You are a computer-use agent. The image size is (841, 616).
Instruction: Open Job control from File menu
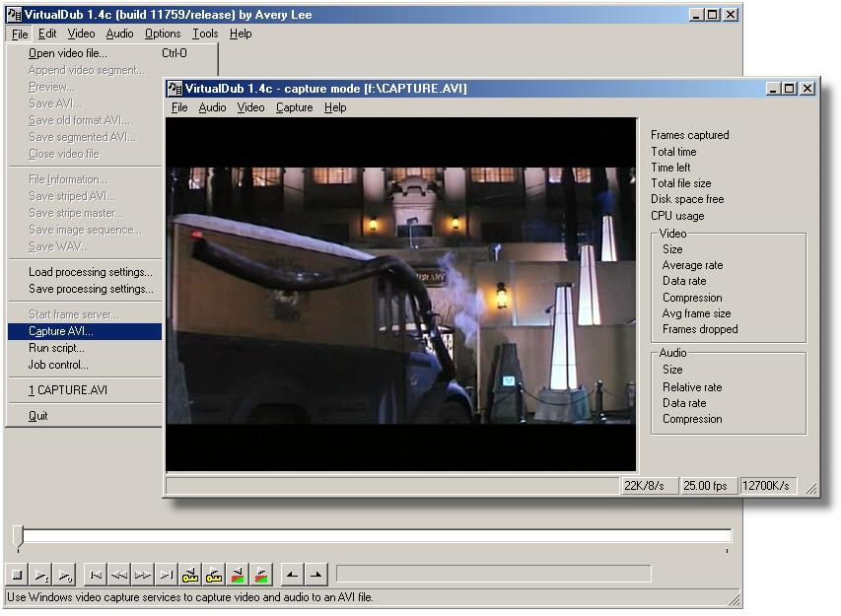point(85,365)
